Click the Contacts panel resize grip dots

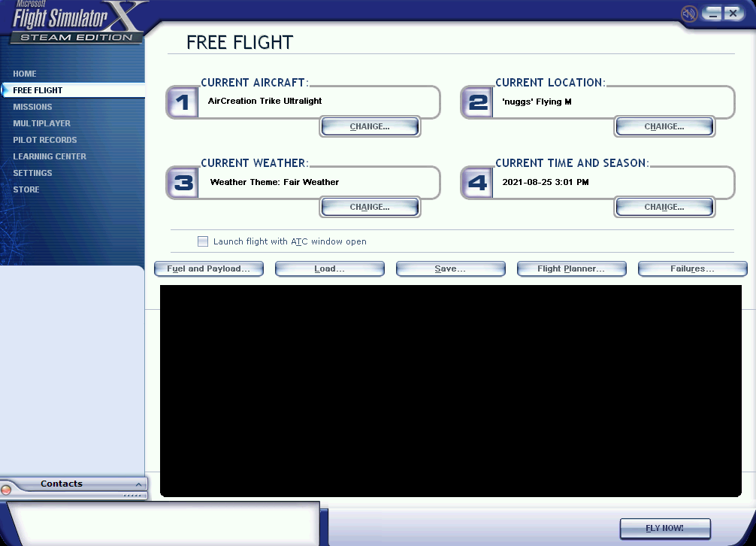point(132,496)
